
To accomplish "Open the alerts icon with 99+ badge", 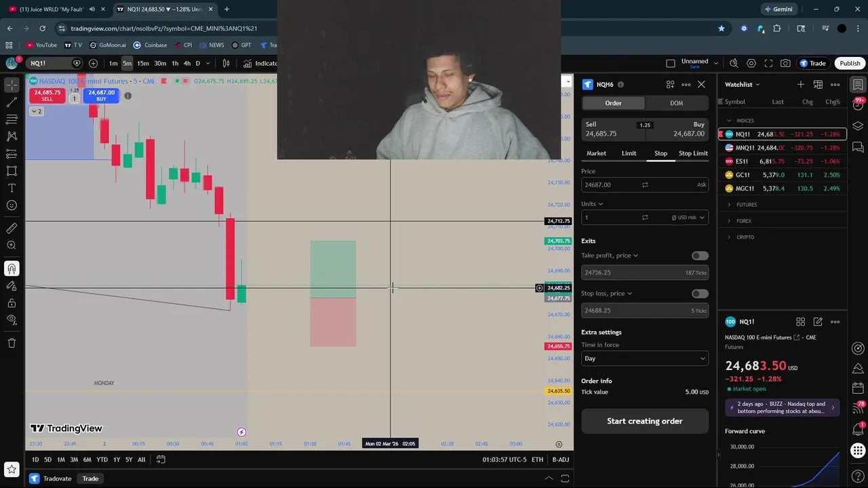I will (858, 106).
